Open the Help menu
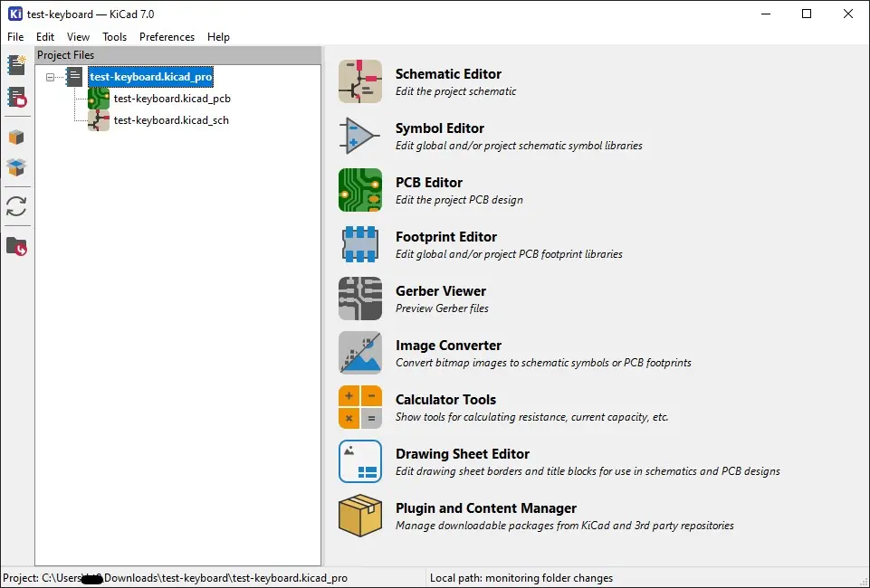Screen dimensions: 870x588 pyautogui.click(x=218, y=36)
